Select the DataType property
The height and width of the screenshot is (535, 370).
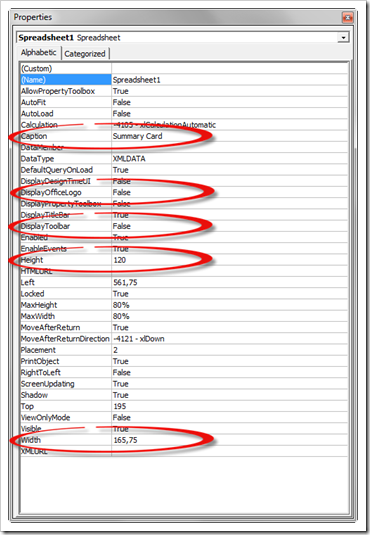pos(37,159)
